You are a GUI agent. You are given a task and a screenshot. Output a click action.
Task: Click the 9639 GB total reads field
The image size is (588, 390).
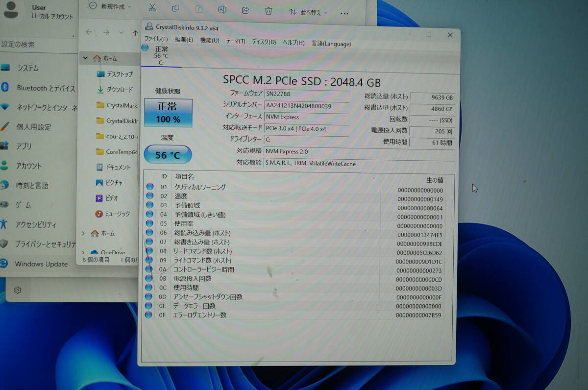click(x=433, y=97)
